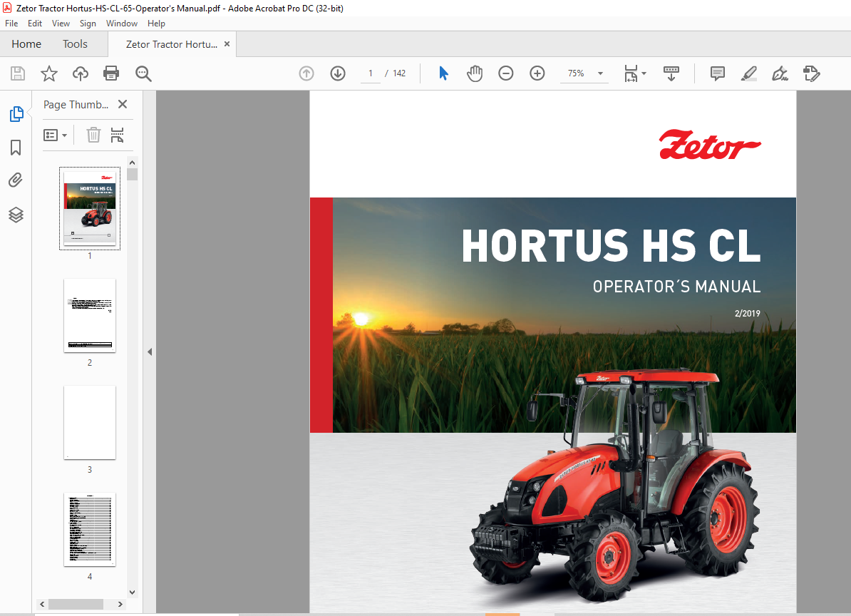
Task: Open the Sign menu
Action: pyautogui.click(x=88, y=24)
